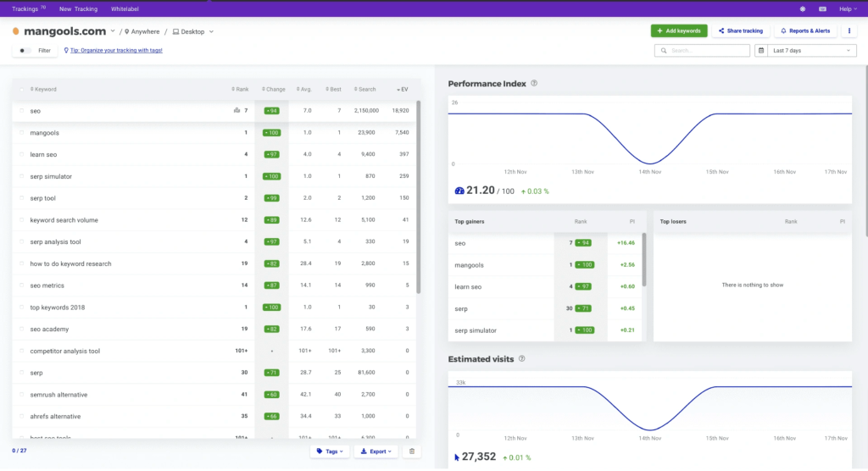The width and height of the screenshot is (868, 471).
Task: Click the trash delete icon below table
Action: point(412,452)
